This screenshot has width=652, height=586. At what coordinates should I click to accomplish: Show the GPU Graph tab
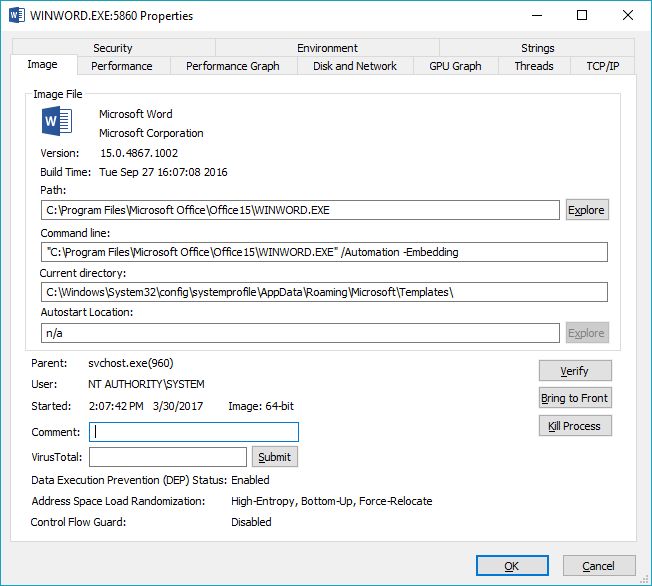[455, 66]
